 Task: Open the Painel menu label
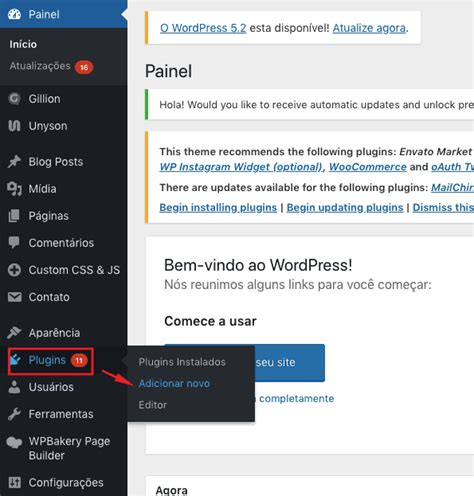(x=44, y=14)
